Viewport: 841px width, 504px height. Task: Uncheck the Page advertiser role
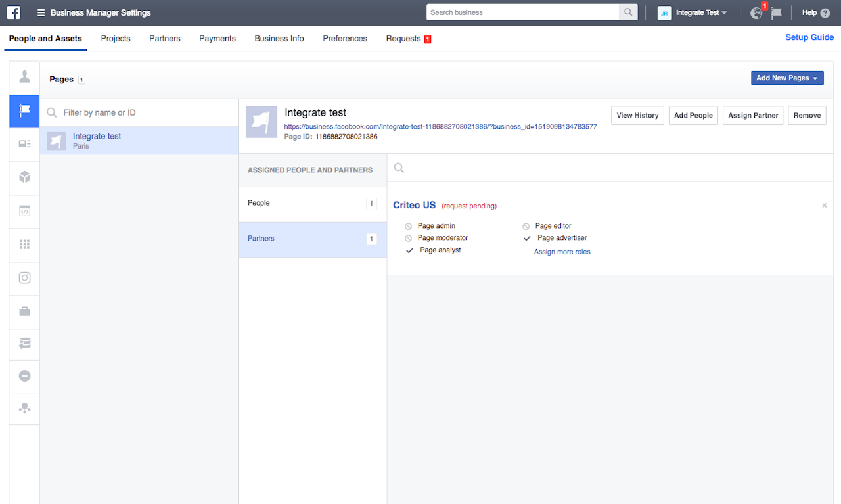point(527,238)
